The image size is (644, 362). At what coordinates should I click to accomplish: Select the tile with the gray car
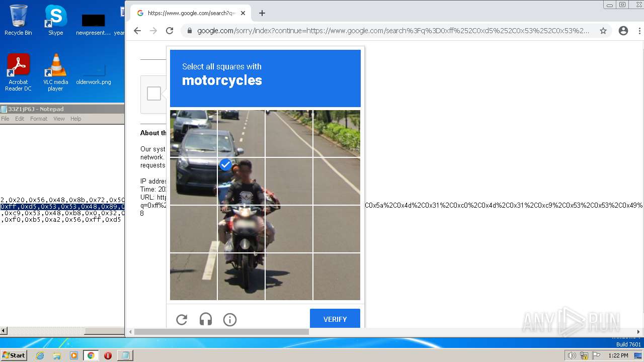pyautogui.click(x=194, y=181)
